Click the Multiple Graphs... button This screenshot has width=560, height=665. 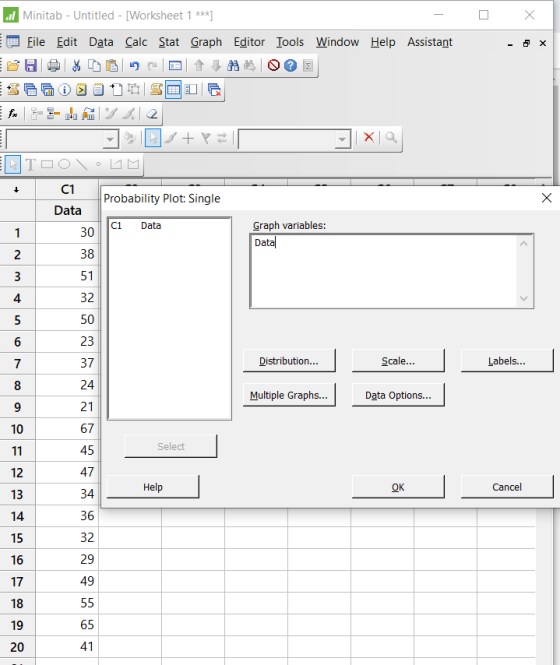[289, 395]
